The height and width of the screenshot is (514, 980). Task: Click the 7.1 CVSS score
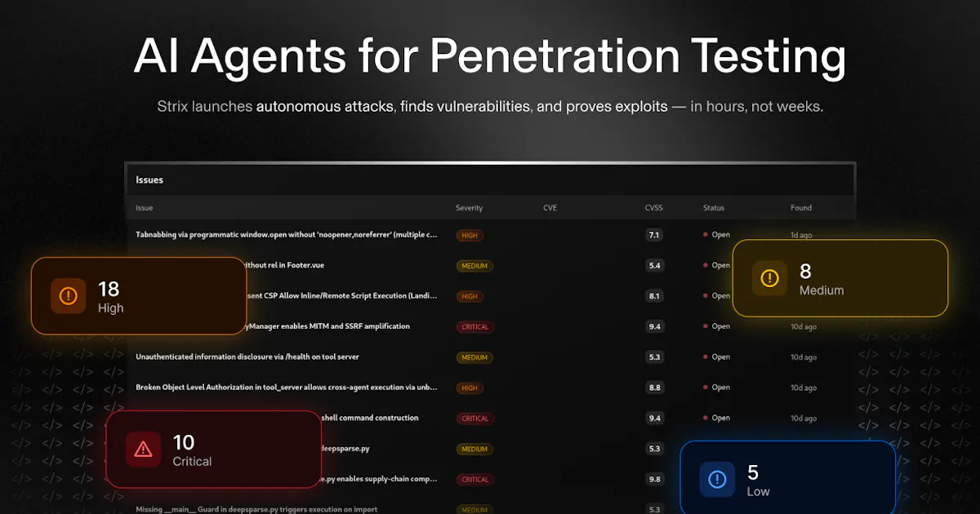tap(654, 235)
